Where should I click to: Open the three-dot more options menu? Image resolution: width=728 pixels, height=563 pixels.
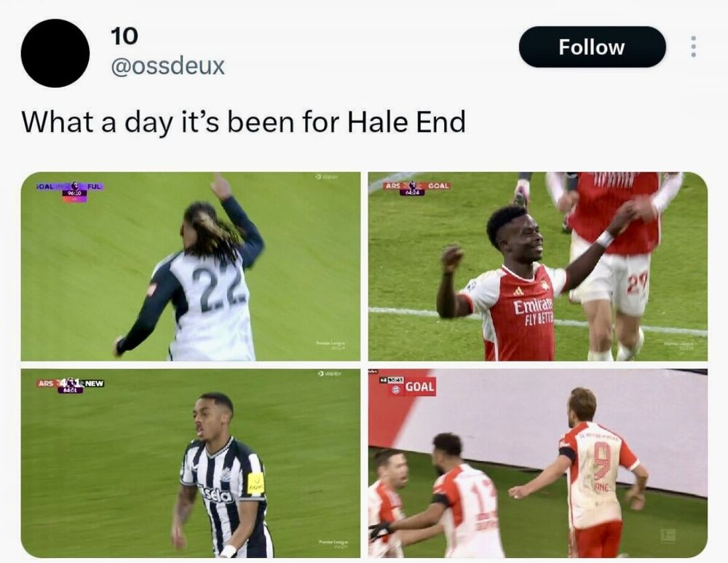tap(693, 47)
